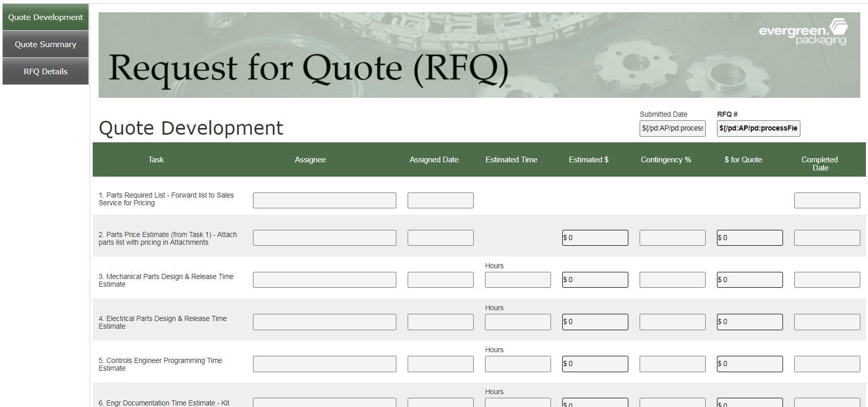Click Hours field for Electrical Parts Design
This screenshot has width=868, height=407.
518,322
